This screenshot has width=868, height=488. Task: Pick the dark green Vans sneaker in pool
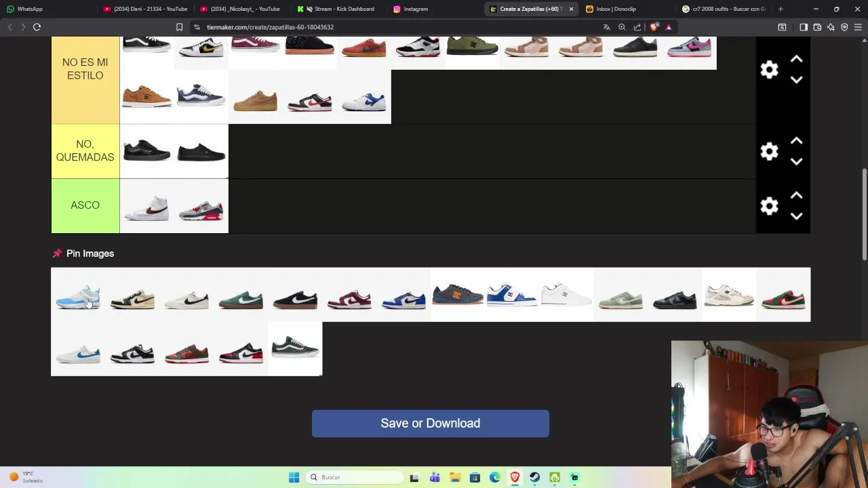(295, 349)
